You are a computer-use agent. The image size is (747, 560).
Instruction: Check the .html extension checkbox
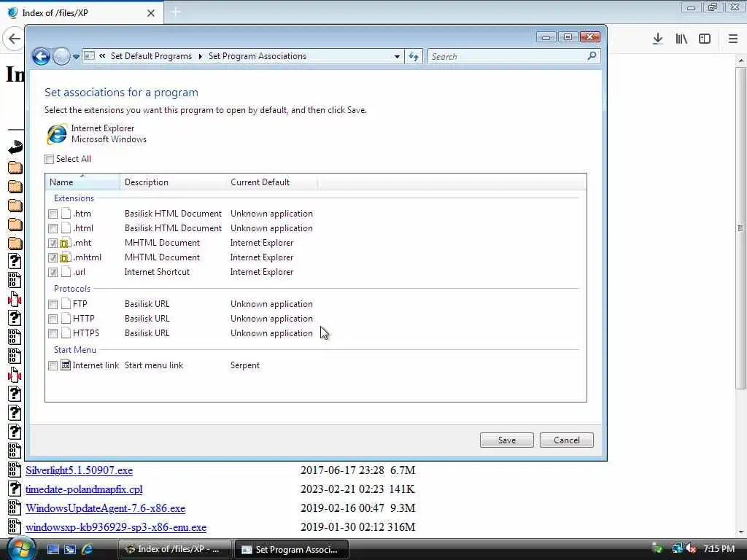[53, 228]
